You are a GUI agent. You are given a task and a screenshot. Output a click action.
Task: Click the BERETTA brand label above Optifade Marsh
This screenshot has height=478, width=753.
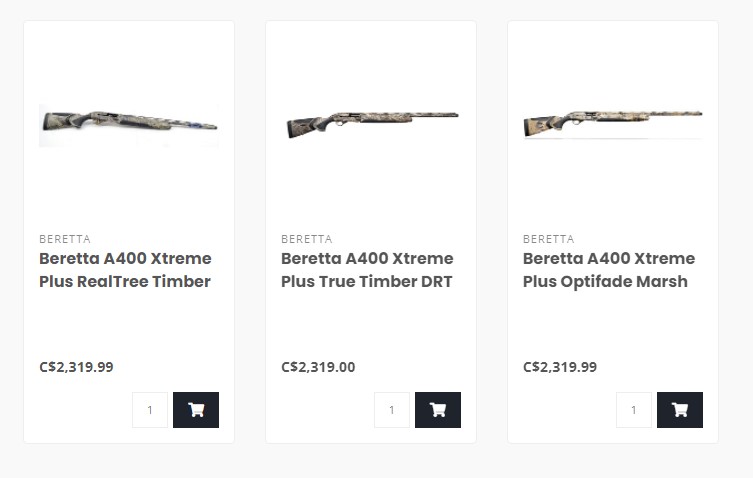[549, 239]
